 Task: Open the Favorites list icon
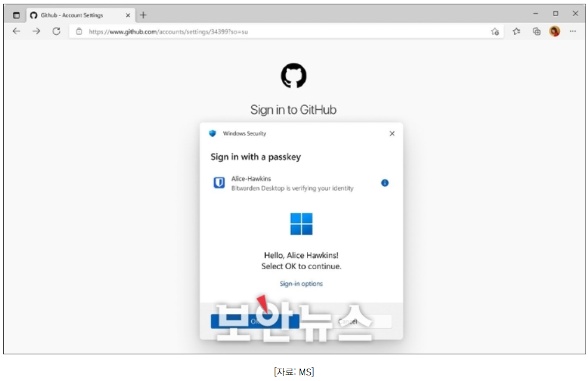tap(517, 32)
